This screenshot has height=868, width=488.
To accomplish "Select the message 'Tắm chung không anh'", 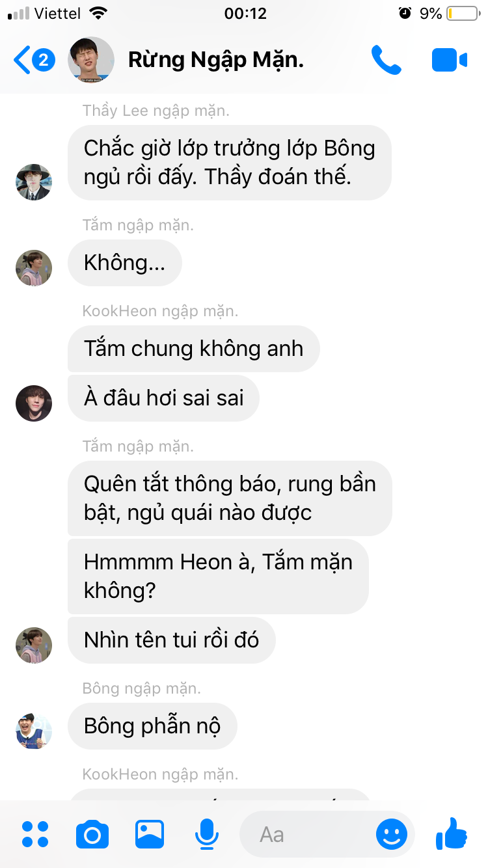I will 194,349.
